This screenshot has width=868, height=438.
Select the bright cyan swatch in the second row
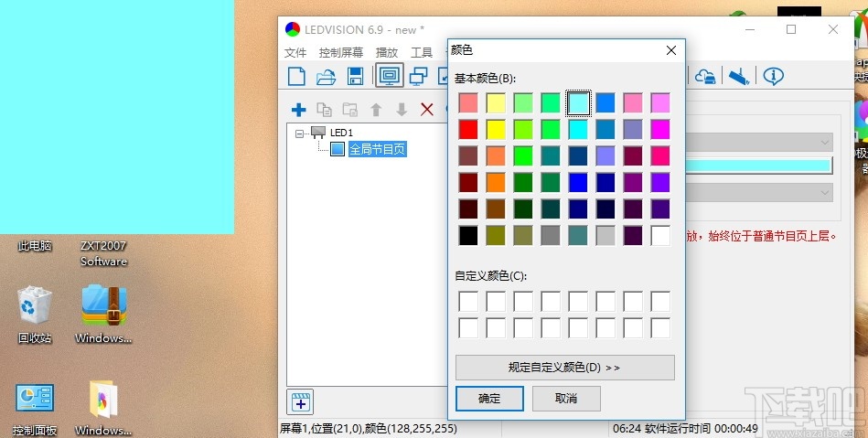click(x=578, y=130)
